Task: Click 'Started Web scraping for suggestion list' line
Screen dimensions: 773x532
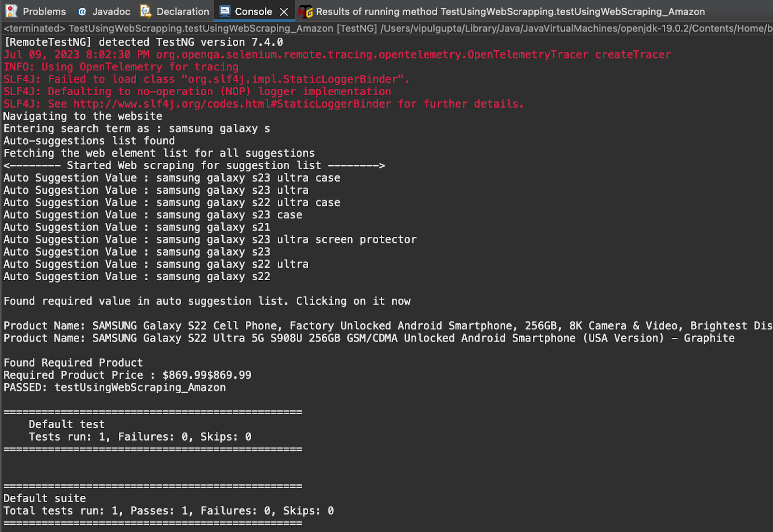Action: [x=194, y=166]
